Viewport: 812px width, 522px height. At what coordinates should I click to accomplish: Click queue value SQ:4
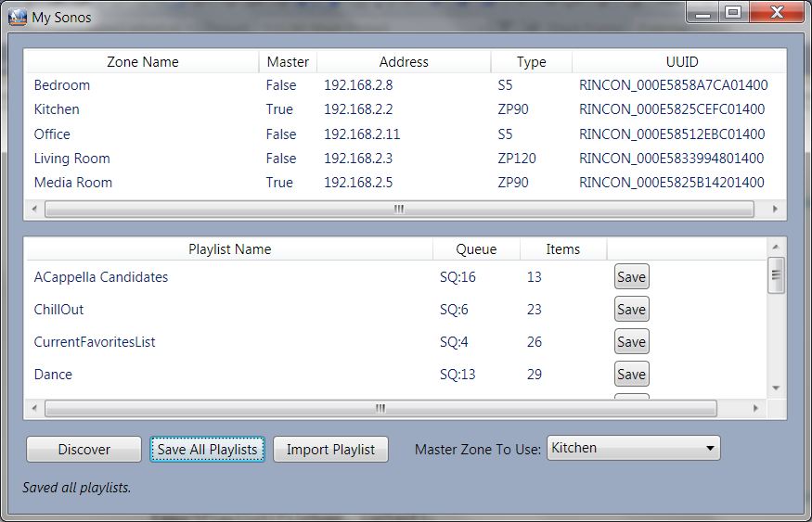coord(454,342)
